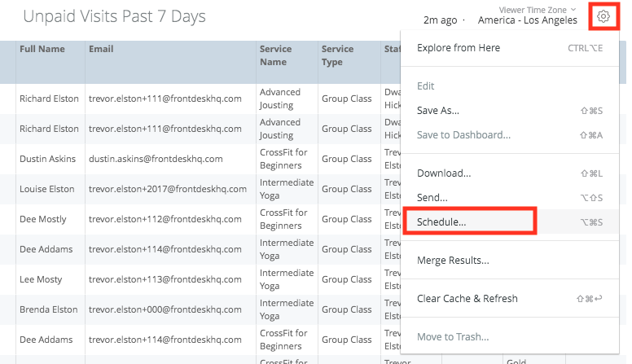Select Explore from Here menu item
Image resolution: width=632 pixels, height=364 pixels.
click(459, 48)
